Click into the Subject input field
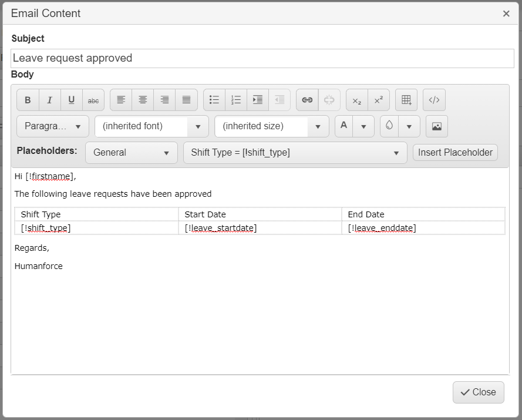 [x=262, y=58]
